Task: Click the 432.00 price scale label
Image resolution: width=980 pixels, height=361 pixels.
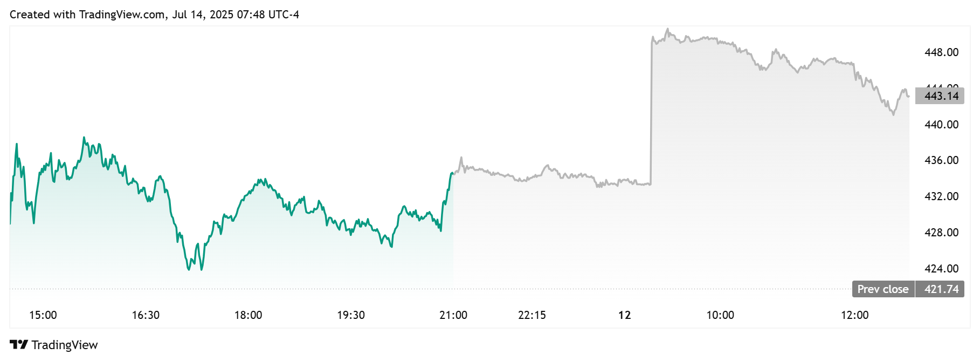Action: click(941, 196)
